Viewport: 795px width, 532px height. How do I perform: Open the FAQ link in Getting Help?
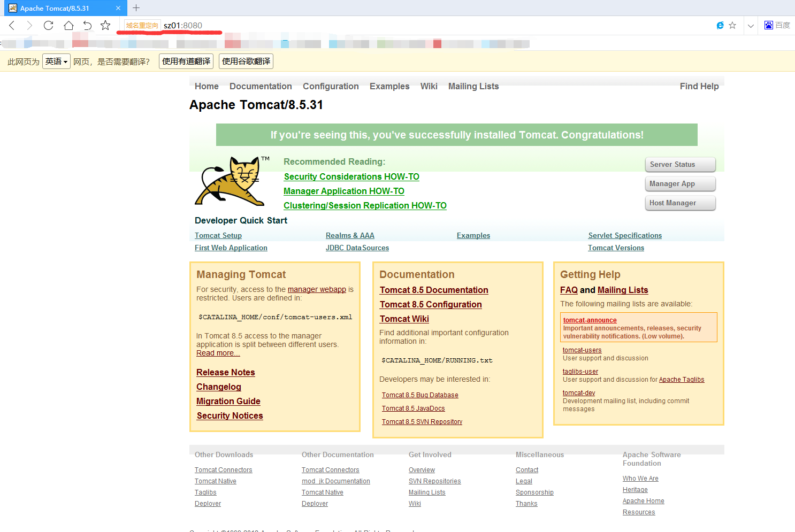point(569,290)
